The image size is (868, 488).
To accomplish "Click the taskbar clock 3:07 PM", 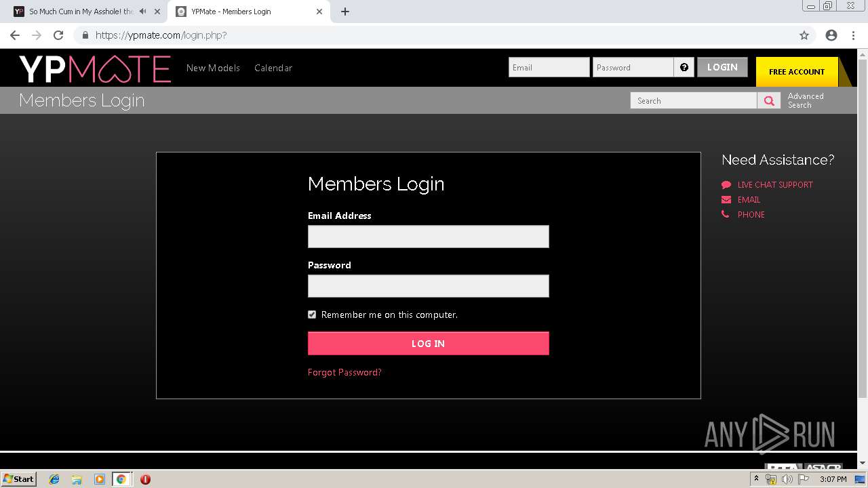I will [x=833, y=479].
